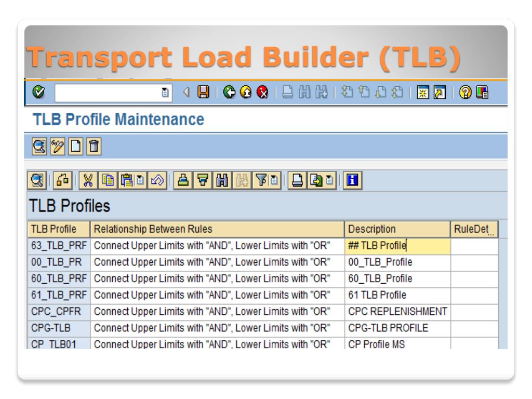Open the Export options dropdown
Image resolution: width=532 pixels, height=399 pixels.
coord(329,180)
